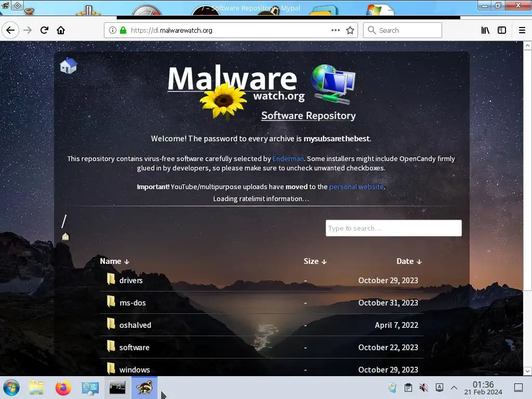Toggle the sidebar view icon
The width and height of the screenshot is (532, 399).
point(502,30)
